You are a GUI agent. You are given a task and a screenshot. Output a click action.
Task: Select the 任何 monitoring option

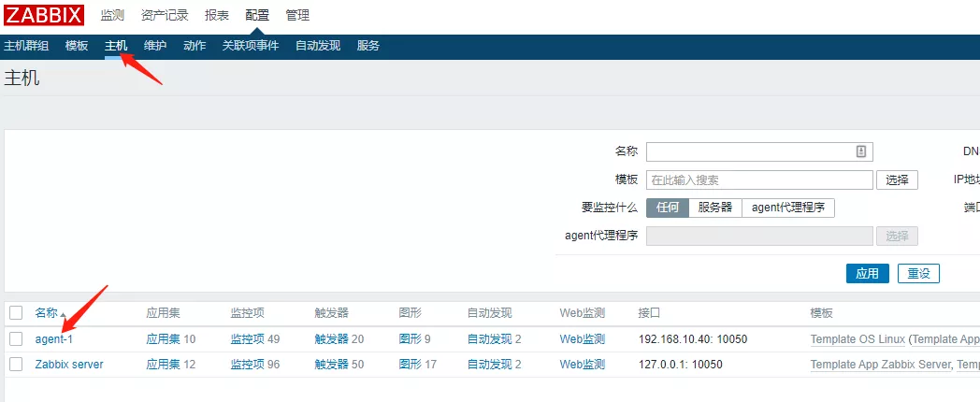click(x=668, y=208)
